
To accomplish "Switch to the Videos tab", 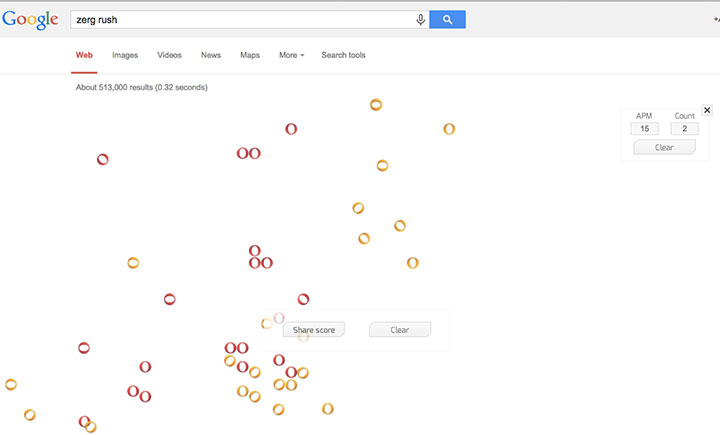I will (x=169, y=55).
